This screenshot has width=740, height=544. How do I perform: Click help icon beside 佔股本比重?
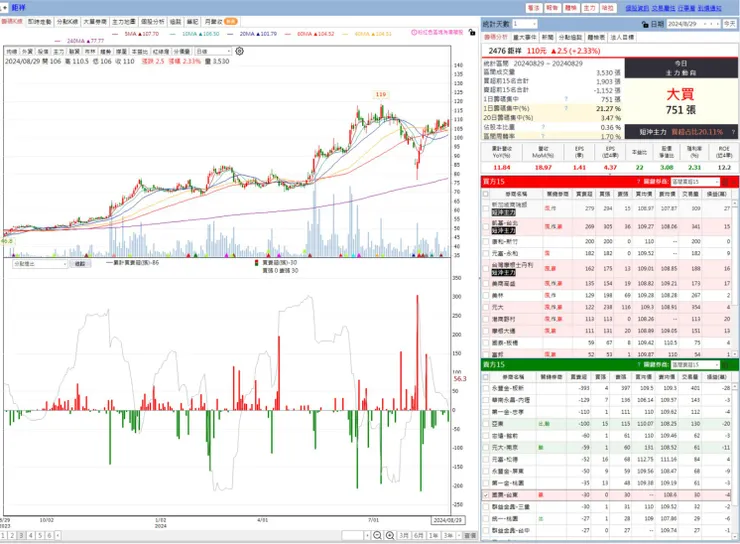pos(543,127)
